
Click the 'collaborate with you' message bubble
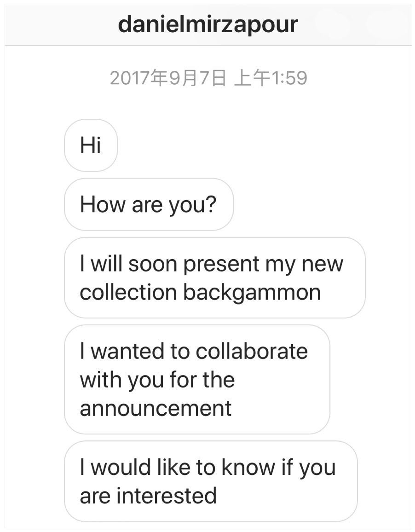(196, 379)
